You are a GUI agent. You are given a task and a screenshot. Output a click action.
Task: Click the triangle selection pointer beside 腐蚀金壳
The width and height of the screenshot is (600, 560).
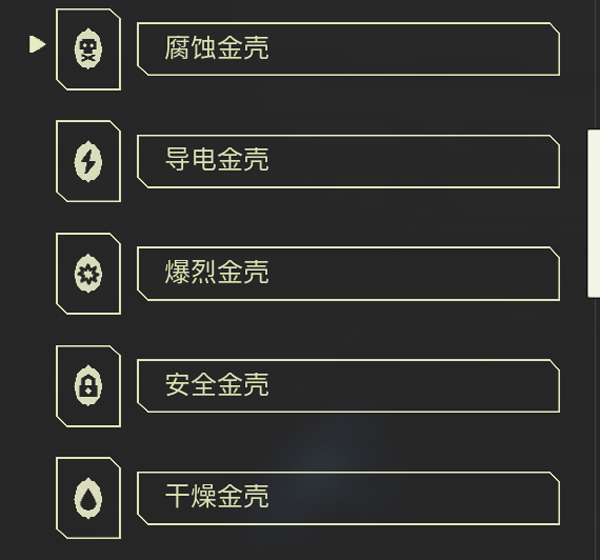[x=38, y=44]
